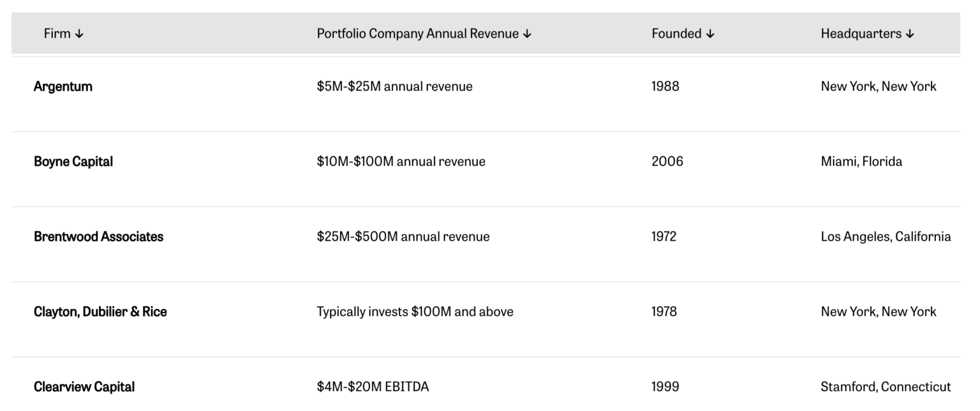Click the New York, New York cell for Argentum
Viewport: 980px width, 411px height.
point(878,86)
